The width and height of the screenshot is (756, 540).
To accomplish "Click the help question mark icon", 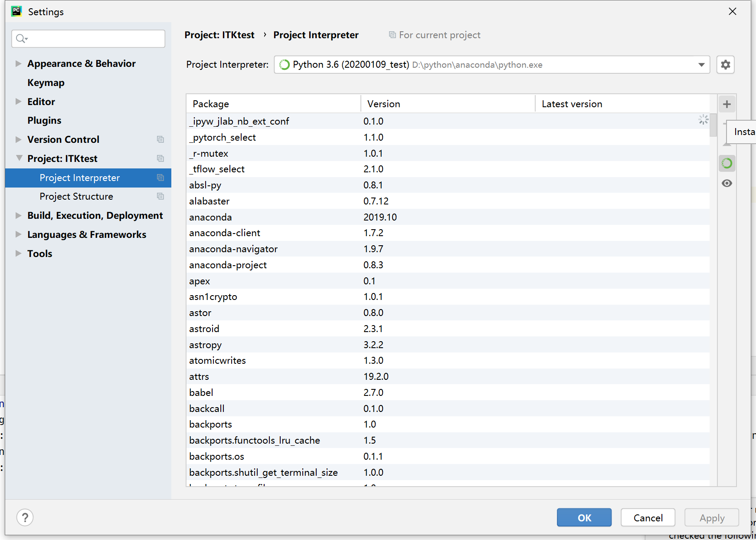I will [25, 517].
